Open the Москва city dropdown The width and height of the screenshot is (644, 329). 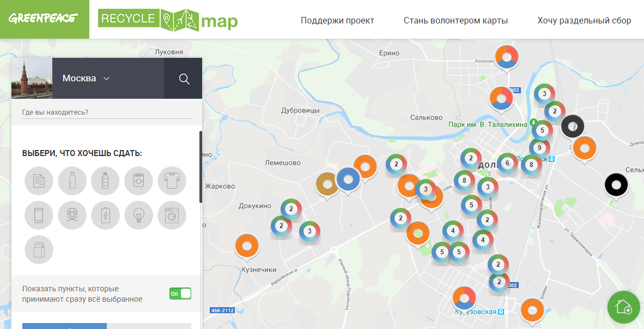87,79
